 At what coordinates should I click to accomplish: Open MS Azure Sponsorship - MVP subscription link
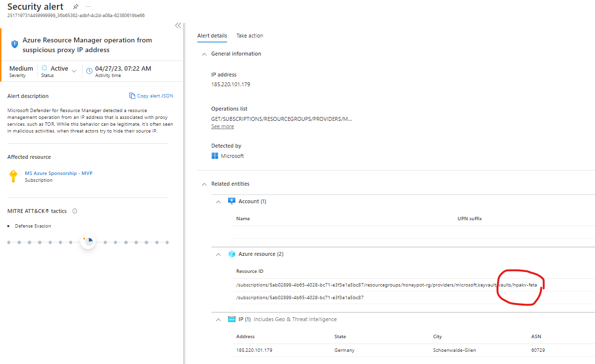[x=58, y=173]
